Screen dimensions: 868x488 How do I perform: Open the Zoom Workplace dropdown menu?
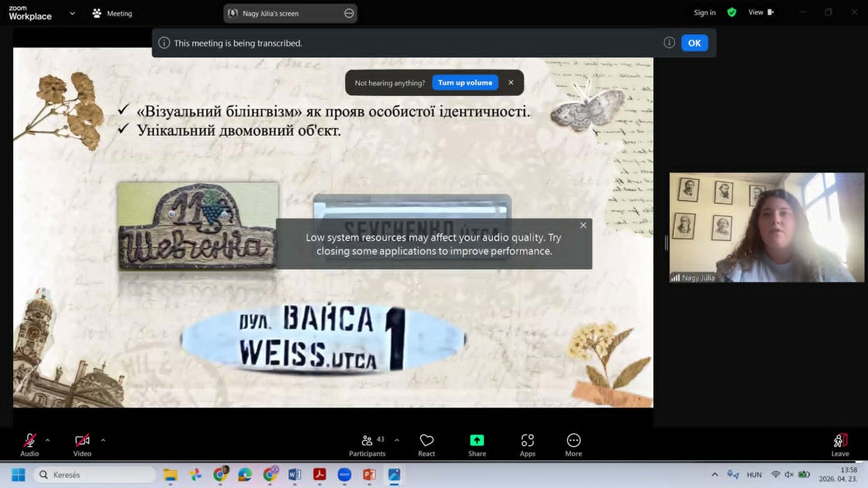coord(72,13)
